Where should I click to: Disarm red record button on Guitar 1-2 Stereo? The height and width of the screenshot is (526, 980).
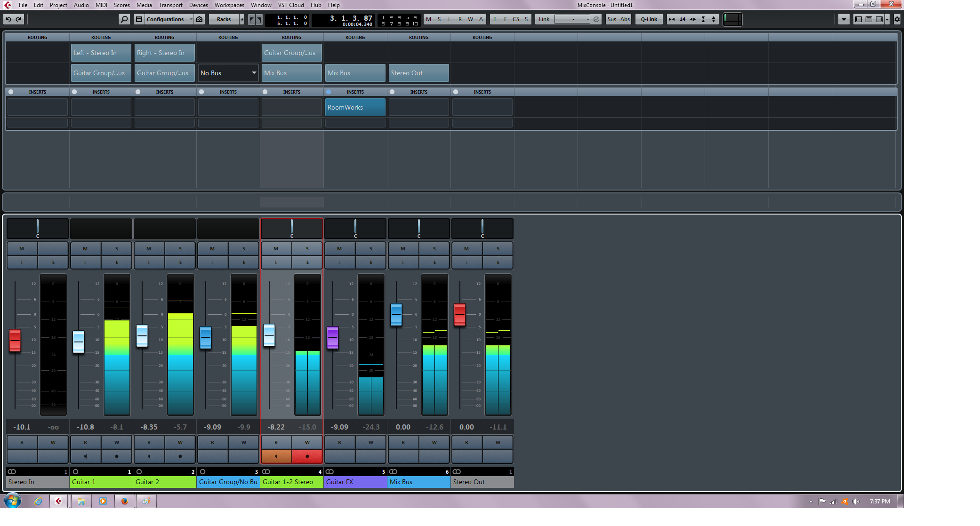tap(307, 456)
